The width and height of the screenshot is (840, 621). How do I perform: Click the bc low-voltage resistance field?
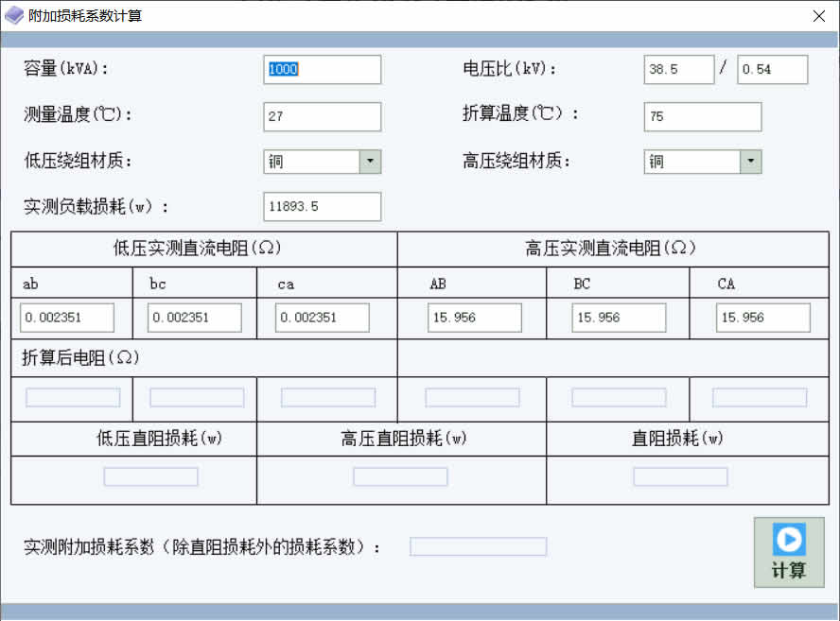click(195, 318)
